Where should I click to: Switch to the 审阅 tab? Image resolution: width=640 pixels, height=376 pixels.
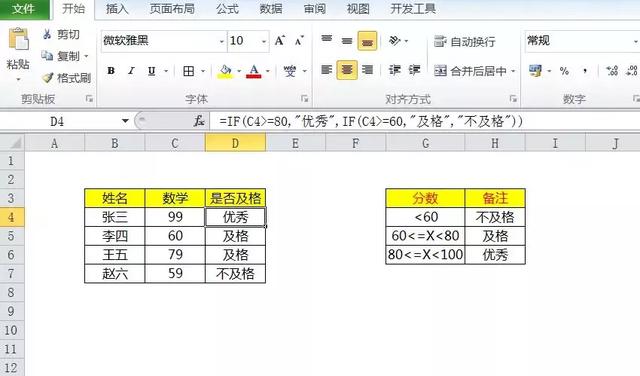click(x=315, y=9)
